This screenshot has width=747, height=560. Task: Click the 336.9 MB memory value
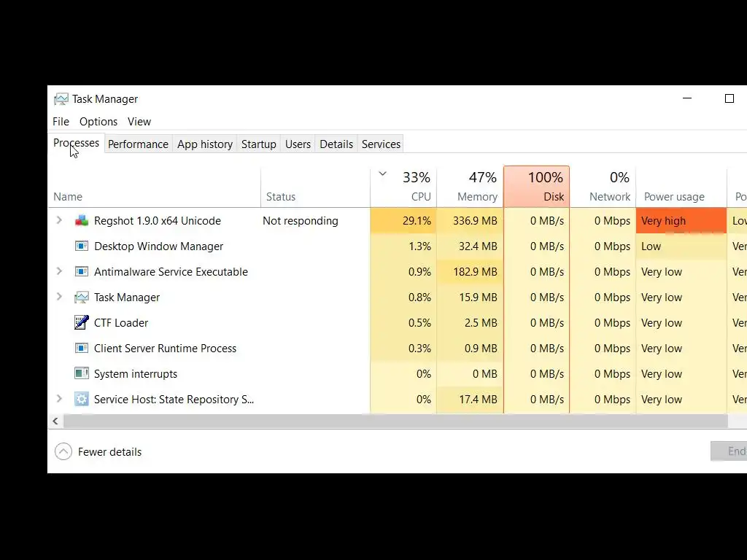pyautogui.click(x=475, y=221)
